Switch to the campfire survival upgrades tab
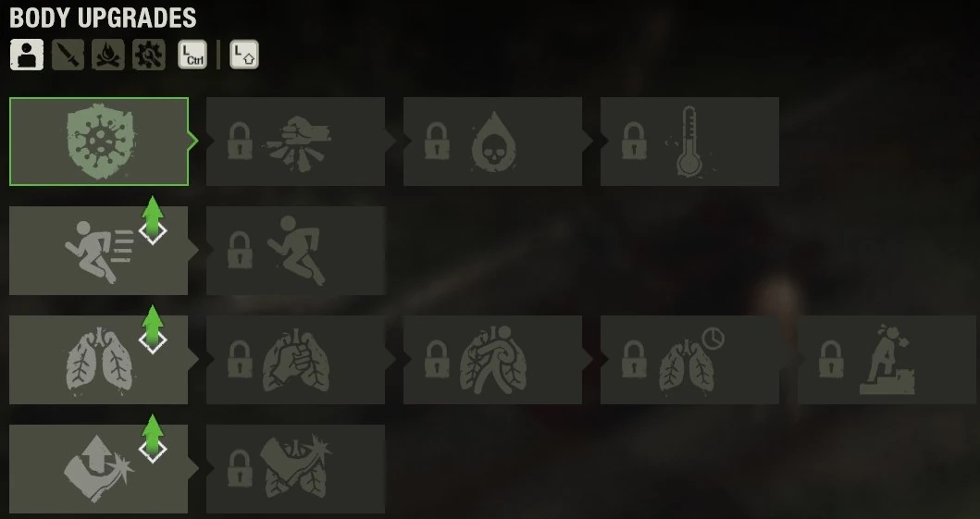 tap(108, 55)
